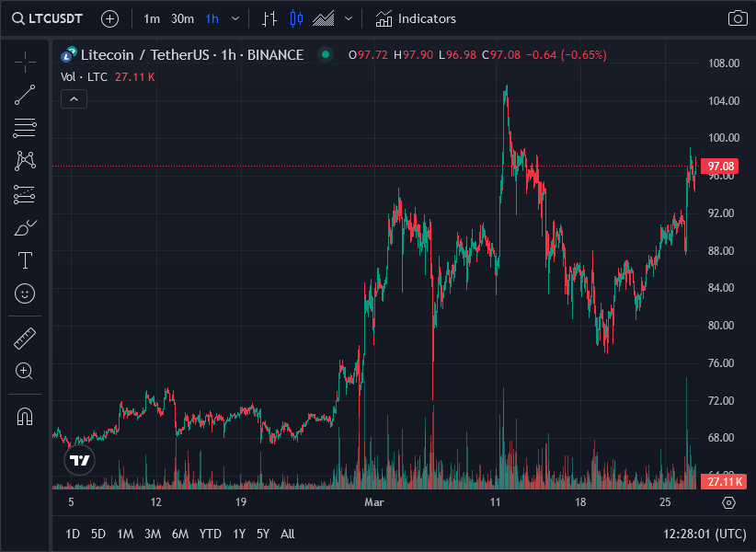Take a chart snapshot with camera icon
This screenshot has height=552, width=756.
pos(738,18)
